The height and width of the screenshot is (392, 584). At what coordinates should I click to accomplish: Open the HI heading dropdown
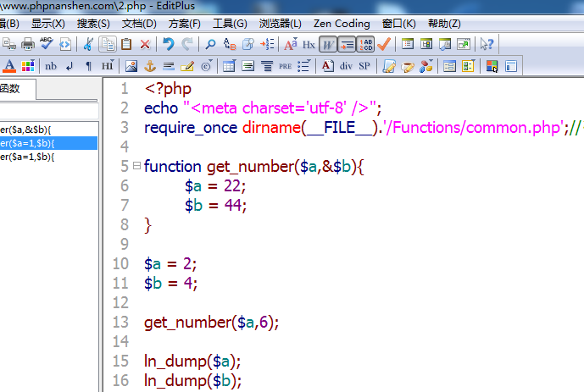108,66
